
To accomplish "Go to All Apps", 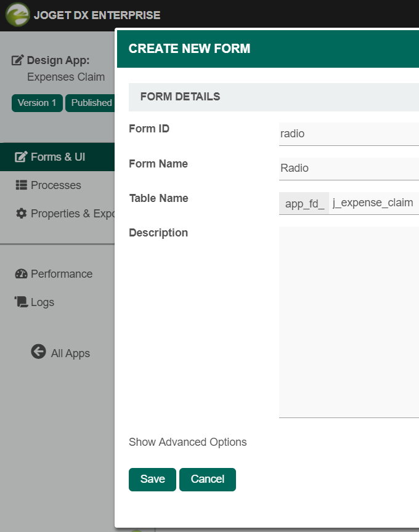I will coord(60,352).
